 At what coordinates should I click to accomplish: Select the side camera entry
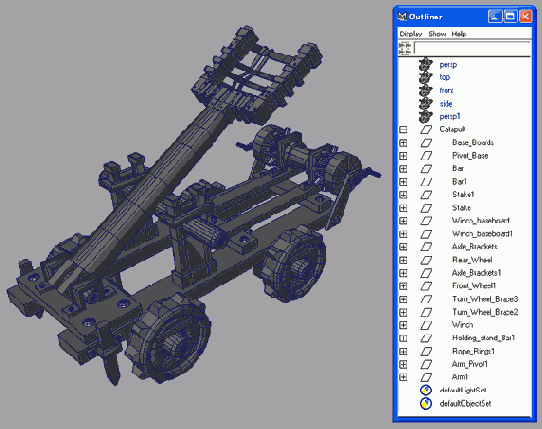tap(446, 104)
